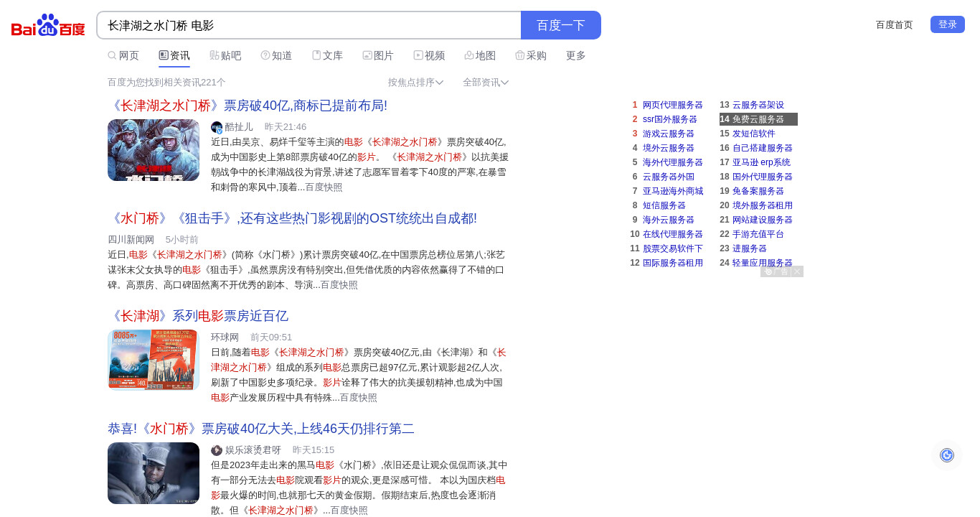Open 水门桥 狙击手 OST headline

click(x=292, y=218)
